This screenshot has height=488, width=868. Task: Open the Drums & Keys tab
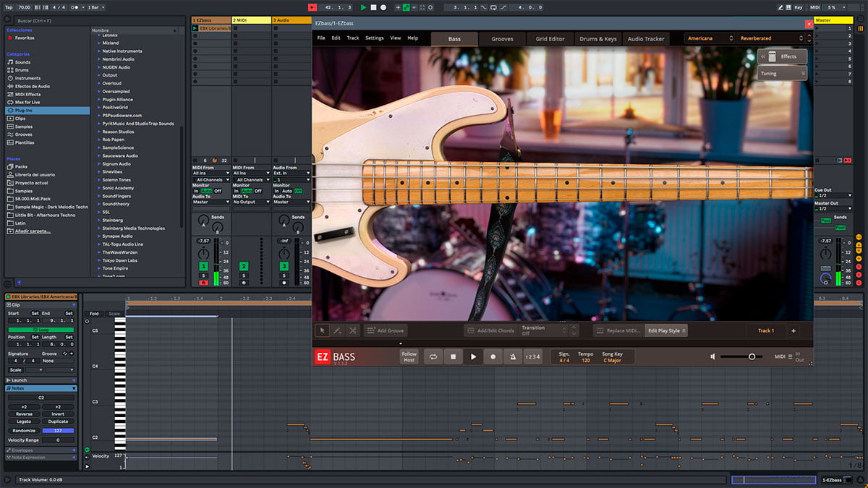click(597, 39)
